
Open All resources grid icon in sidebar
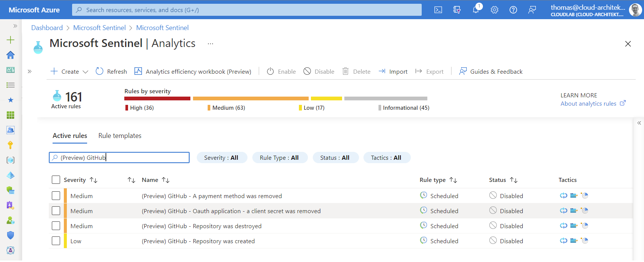click(x=11, y=115)
